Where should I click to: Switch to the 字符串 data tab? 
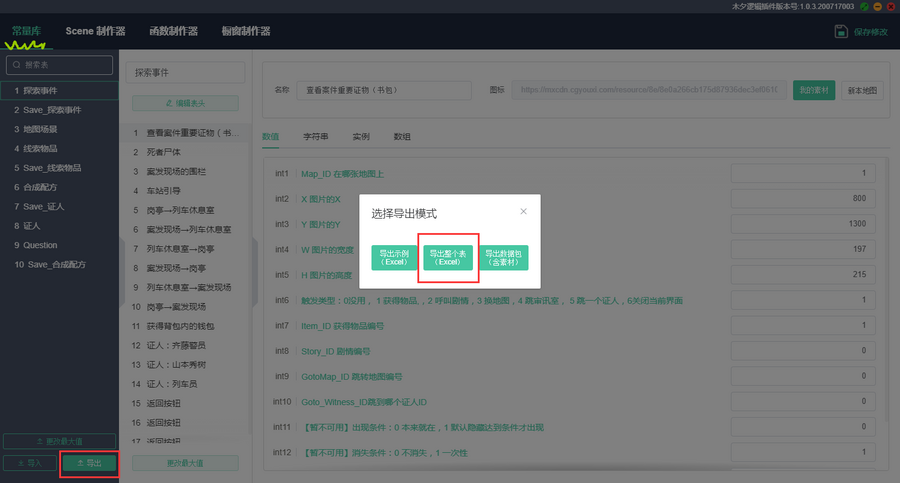pos(316,136)
